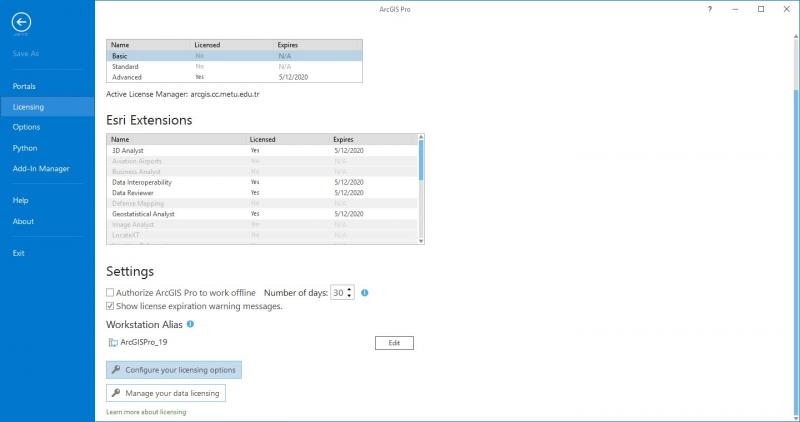Open the Workstation Alias info icon

tap(190, 324)
